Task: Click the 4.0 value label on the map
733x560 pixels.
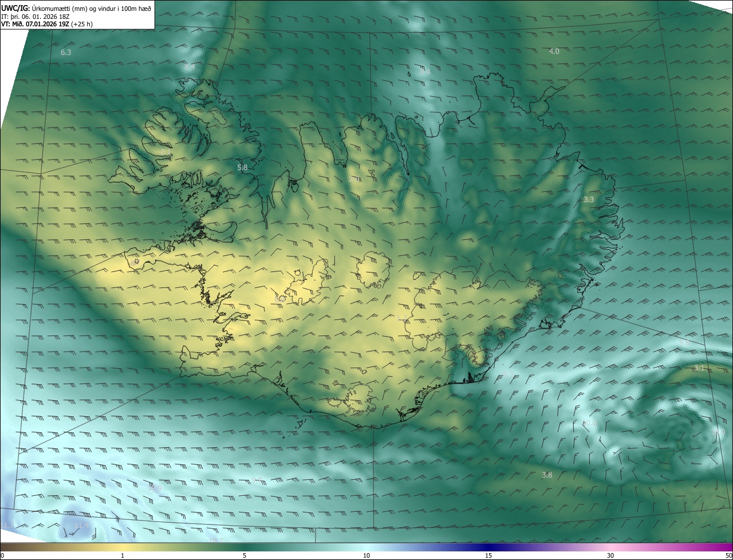Action: coord(554,52)
